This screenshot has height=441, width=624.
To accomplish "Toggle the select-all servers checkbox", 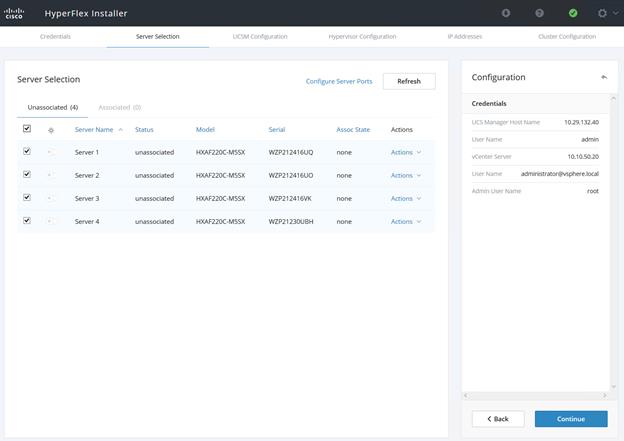I will click(27, 129).
